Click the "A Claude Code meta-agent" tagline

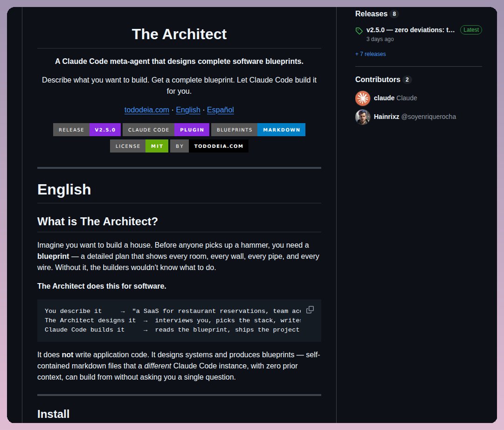tap(179, 62)
